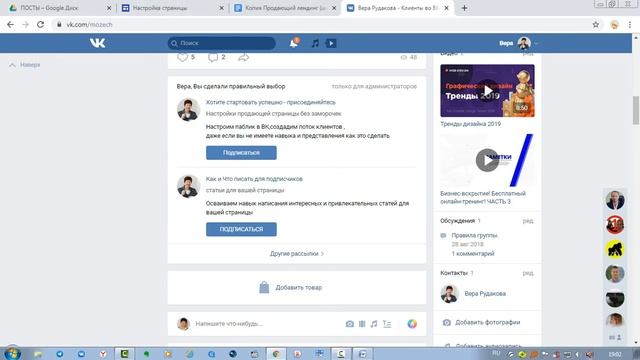Share the post with the arrow icon
The width and height of the screenshot is (640, 360).
coord(244,58)
